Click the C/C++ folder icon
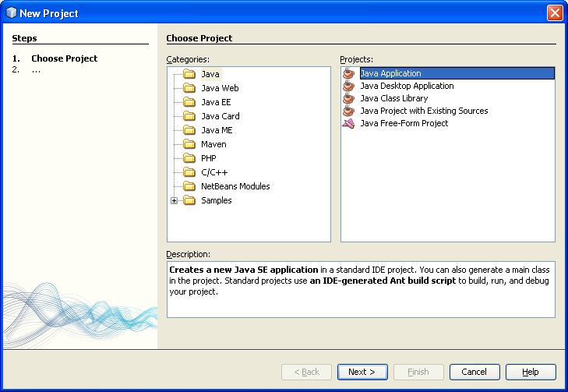The width and height of the screenshot is (568, 392). (189, 172)
